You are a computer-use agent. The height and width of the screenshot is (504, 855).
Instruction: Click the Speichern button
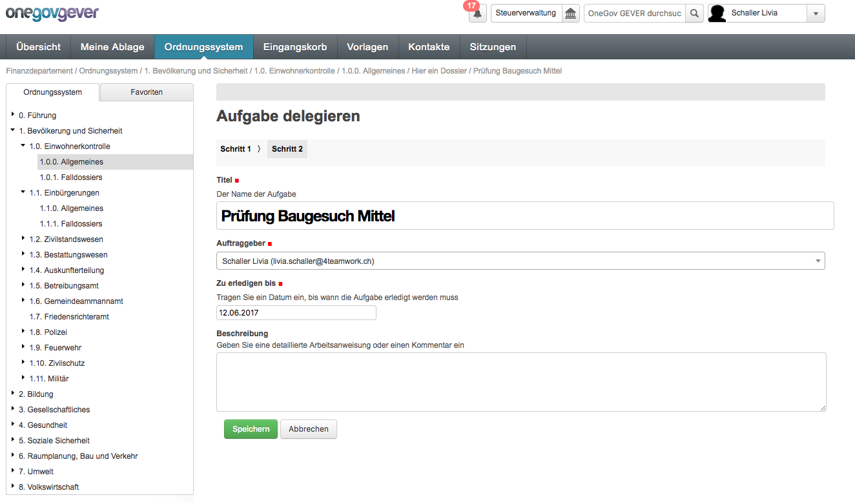(x=251, y=429)
